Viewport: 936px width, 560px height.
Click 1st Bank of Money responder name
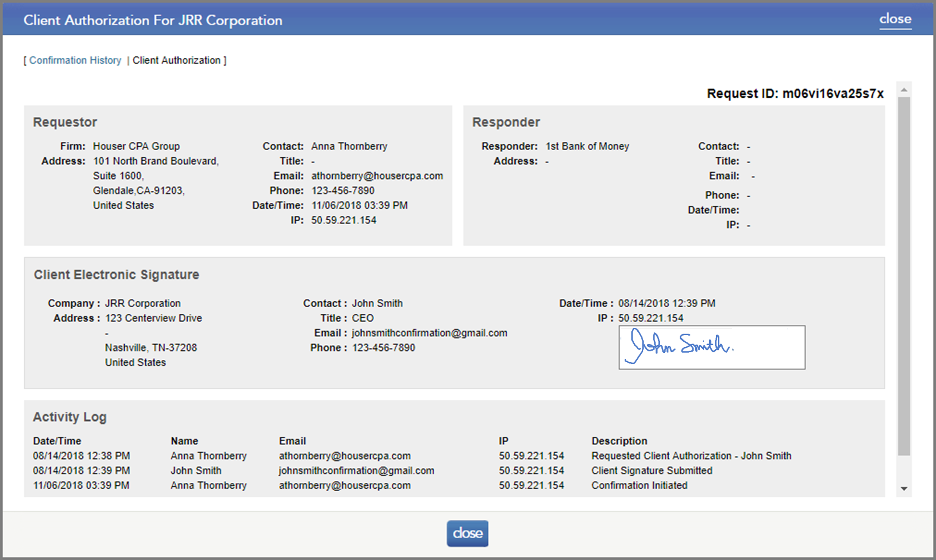coord(587,146)
